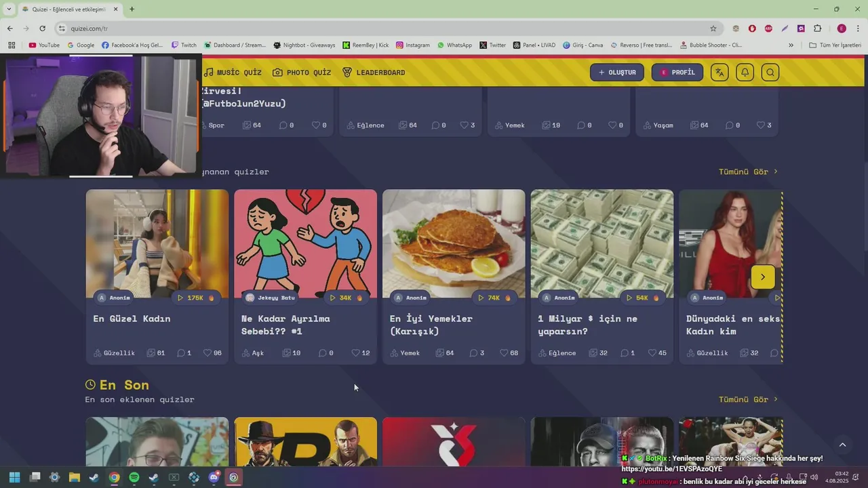The width and height of the screenshot is (868, 488).
Task: Close the Quizei tab
Action: 115,9
